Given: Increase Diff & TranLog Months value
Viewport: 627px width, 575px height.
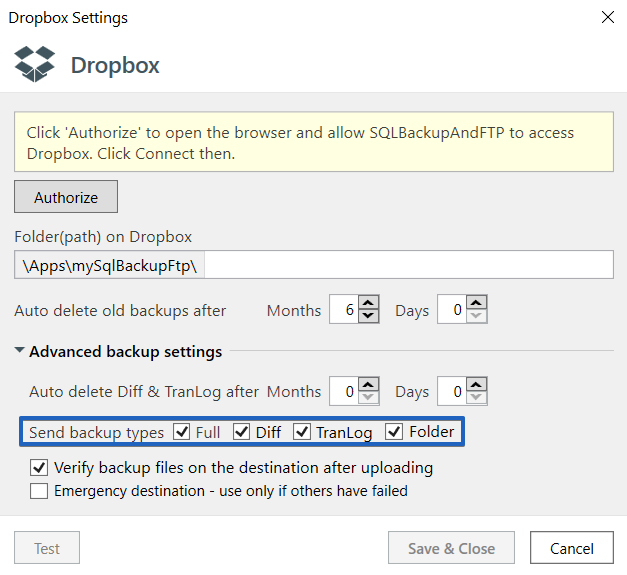Looking at the screenshot, I should [x=368, y=384].
